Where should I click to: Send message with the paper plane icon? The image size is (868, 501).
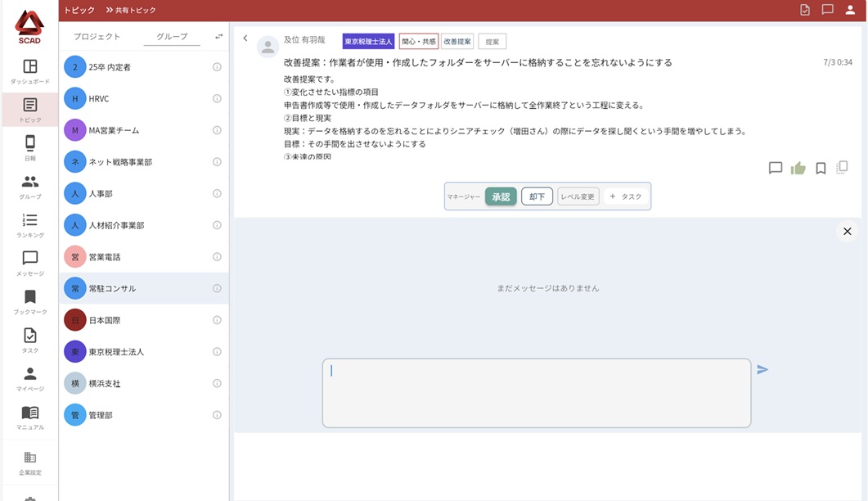point(762,370)
